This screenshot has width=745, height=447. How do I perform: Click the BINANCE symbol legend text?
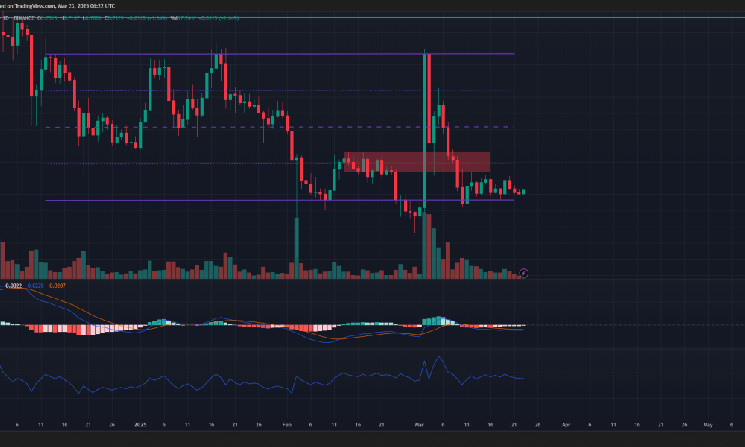(24, 18)
